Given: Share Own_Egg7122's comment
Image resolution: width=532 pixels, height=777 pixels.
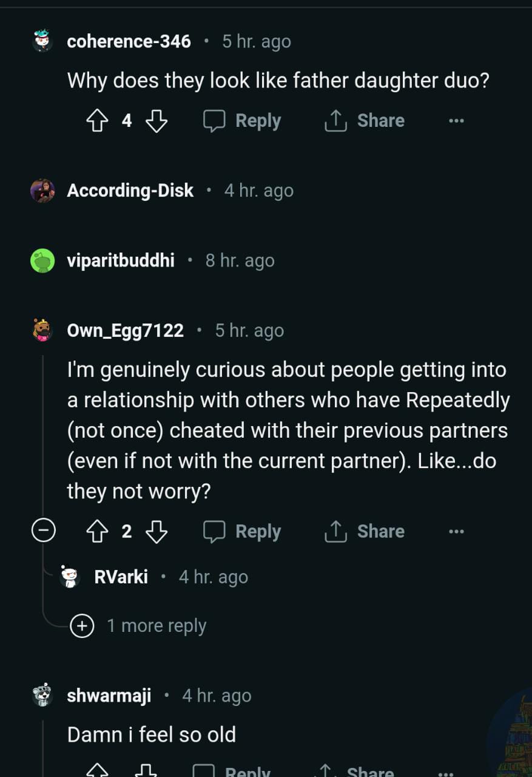Looking at the screenshot, I should [364, 532].
